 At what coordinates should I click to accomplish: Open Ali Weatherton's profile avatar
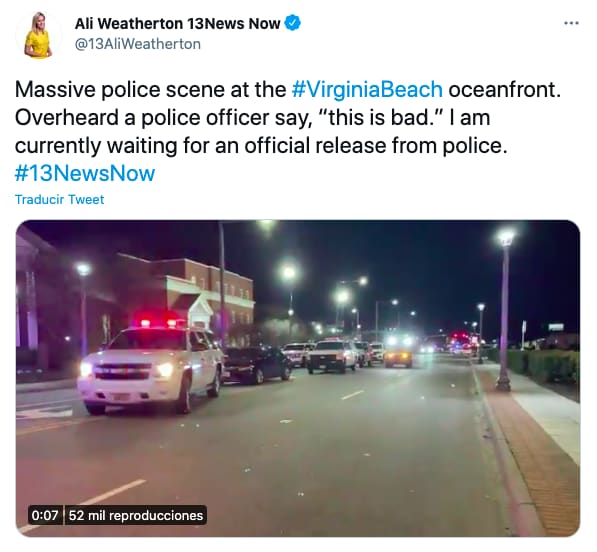pyautogui.click(x=38, y=34)
